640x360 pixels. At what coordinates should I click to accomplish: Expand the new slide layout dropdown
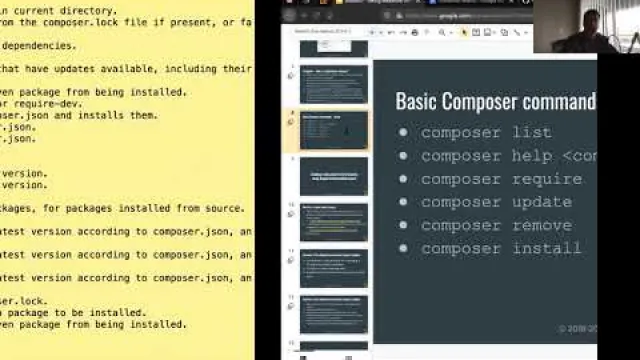point(381,33)
